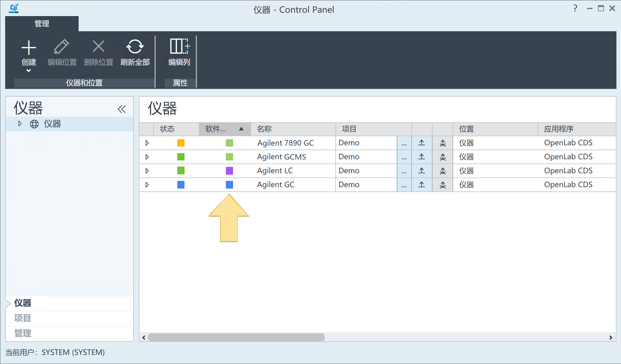Expand the 仪器 tree node

pyautogui.click(x=20, y=124)
